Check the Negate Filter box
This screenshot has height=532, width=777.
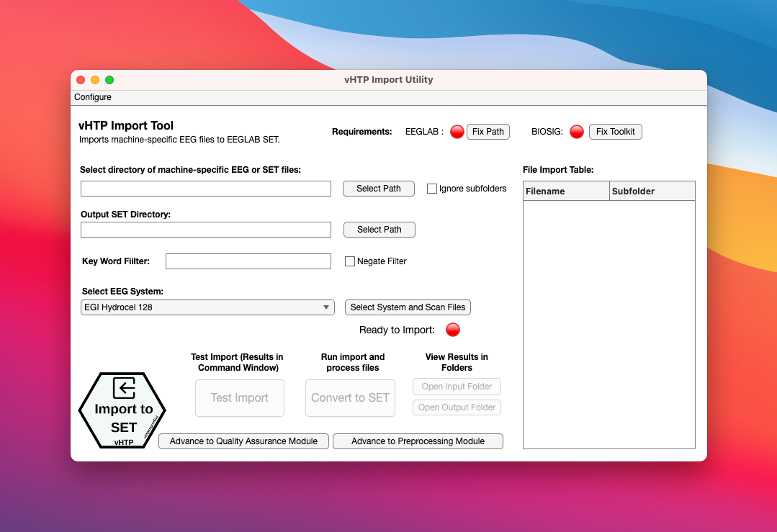(350, 261)
